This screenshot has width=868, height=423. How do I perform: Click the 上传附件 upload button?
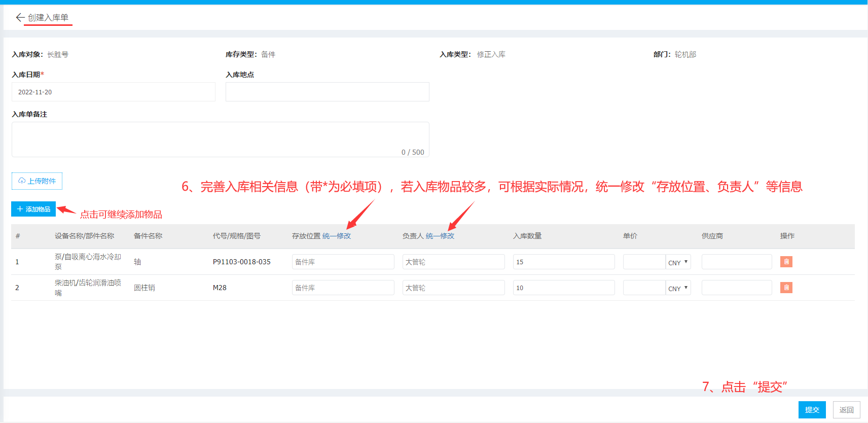tap(37, 181)
